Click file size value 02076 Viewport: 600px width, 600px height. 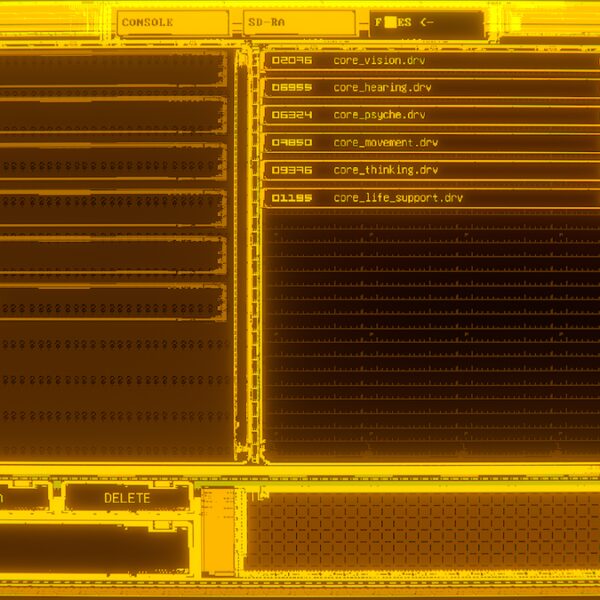pyautogui.click(x=292, y=60)
